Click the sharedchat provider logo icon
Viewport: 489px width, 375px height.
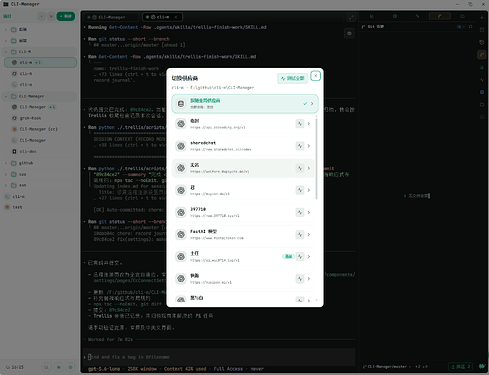[x=181, y=146]
